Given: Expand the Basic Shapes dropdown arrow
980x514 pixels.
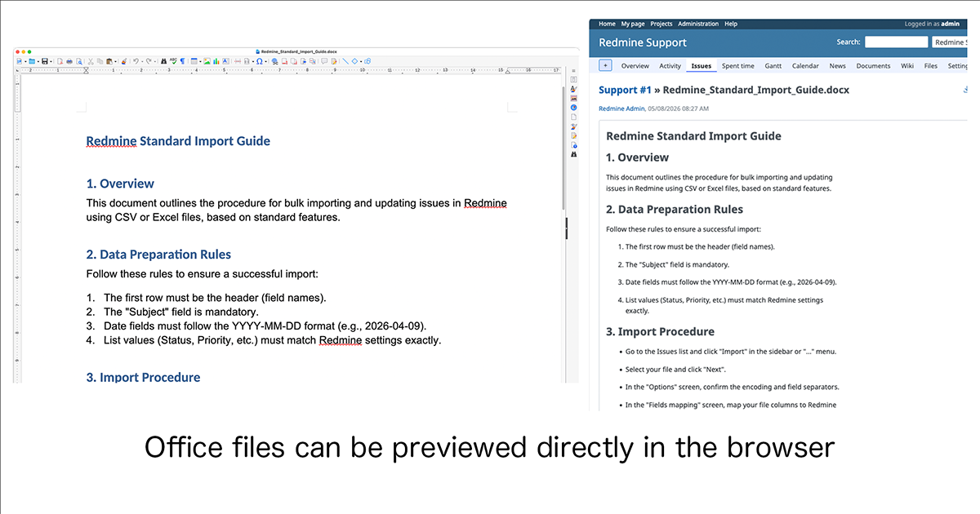Looking at the screenshot, I should (361, 61).
